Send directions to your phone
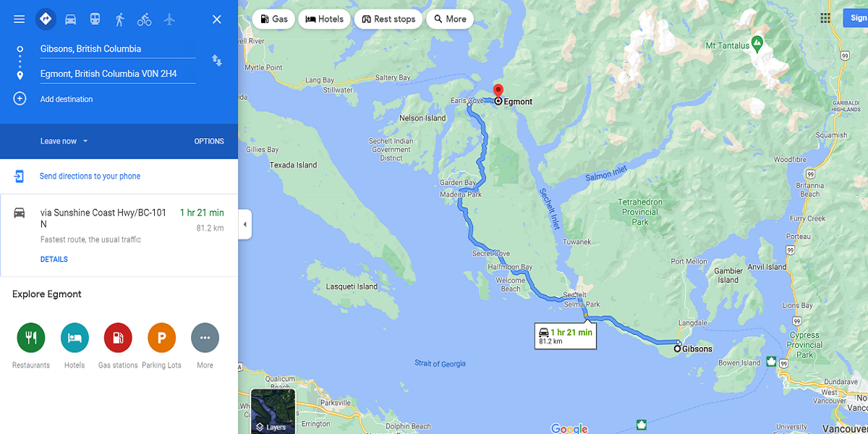Image resolution: width=868 pixels, height=434 pixels. (x=90, y=176)
